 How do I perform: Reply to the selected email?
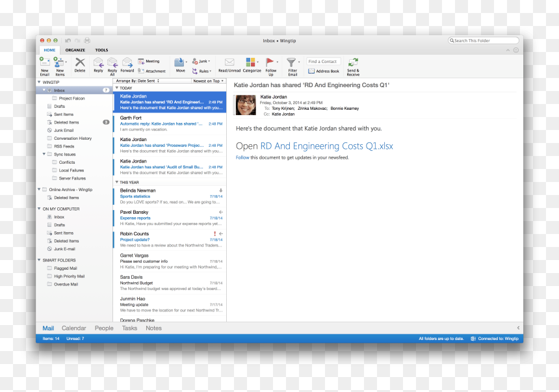coord(98,65)
